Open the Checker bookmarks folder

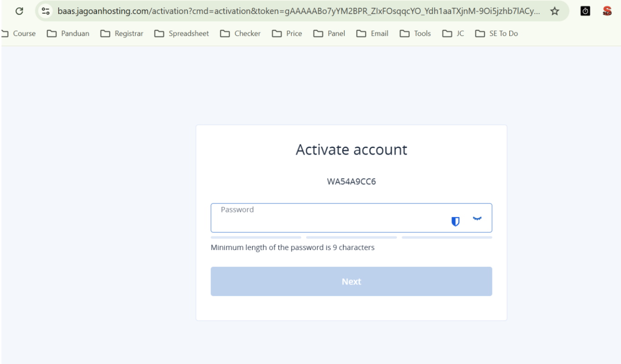240,34
